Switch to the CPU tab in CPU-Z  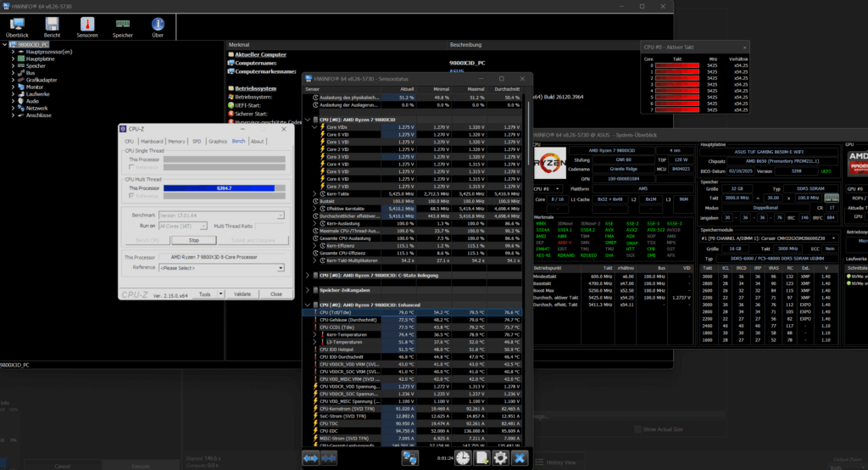[x=129, y=142]
